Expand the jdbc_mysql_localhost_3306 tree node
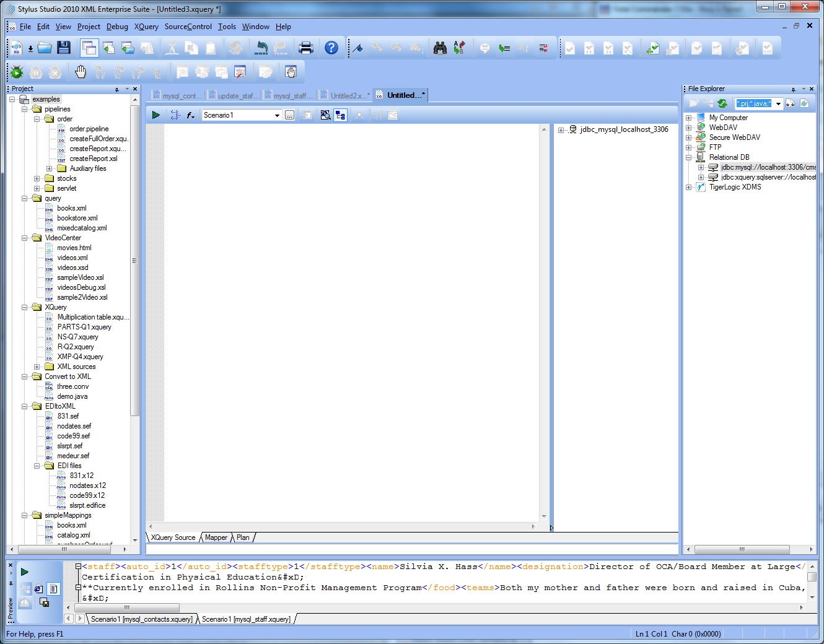This screenshot has width=824, height=644. click(x=561, y=130)
